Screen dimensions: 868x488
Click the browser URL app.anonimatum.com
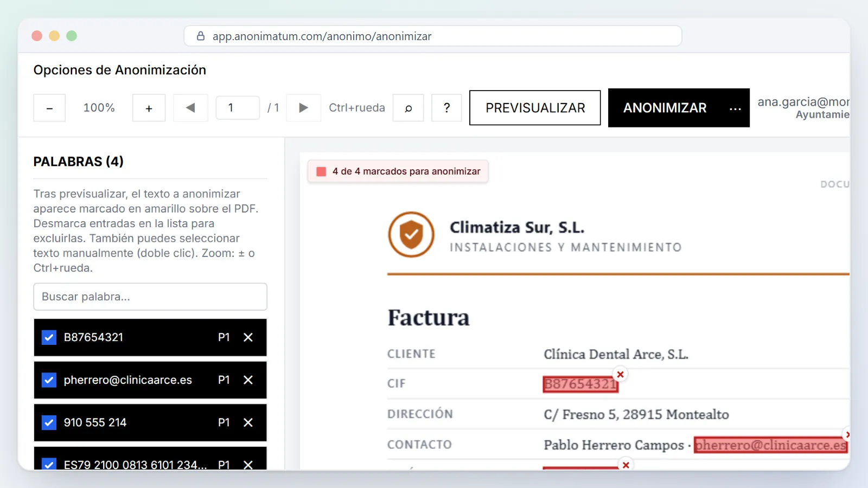[322, 36]
